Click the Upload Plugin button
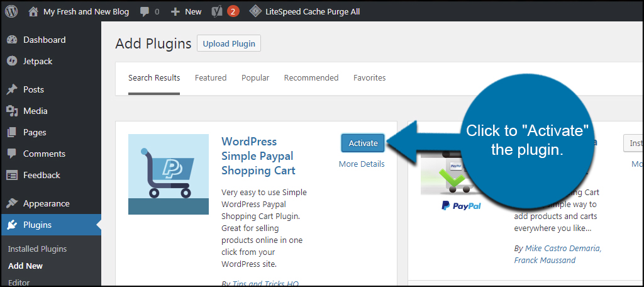Screen dimensions: 644x287 point(229,43)
